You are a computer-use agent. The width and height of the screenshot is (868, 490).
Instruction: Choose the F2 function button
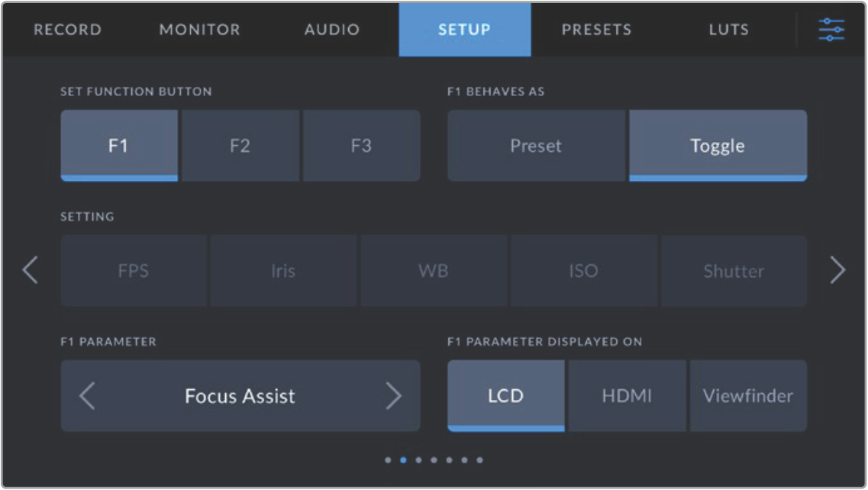coord(240,146)
